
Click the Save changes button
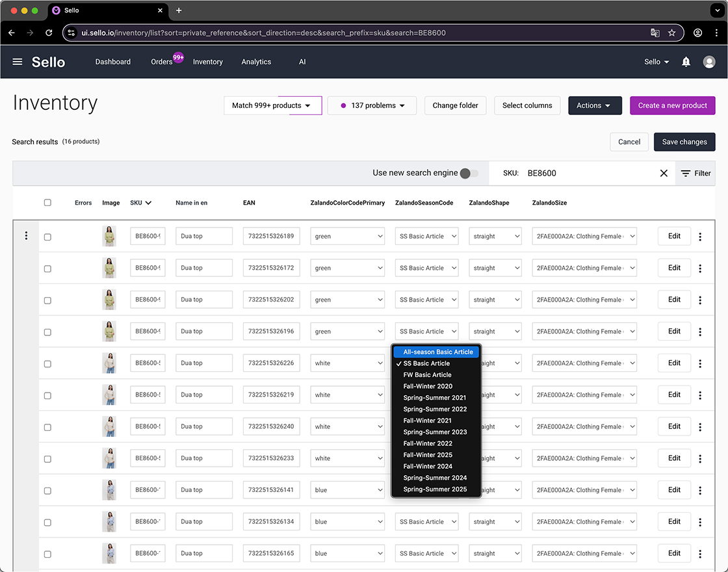(684, 142)
